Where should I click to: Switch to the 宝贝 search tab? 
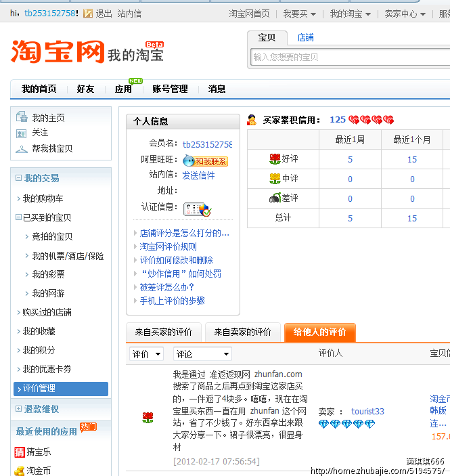(267, 38)
